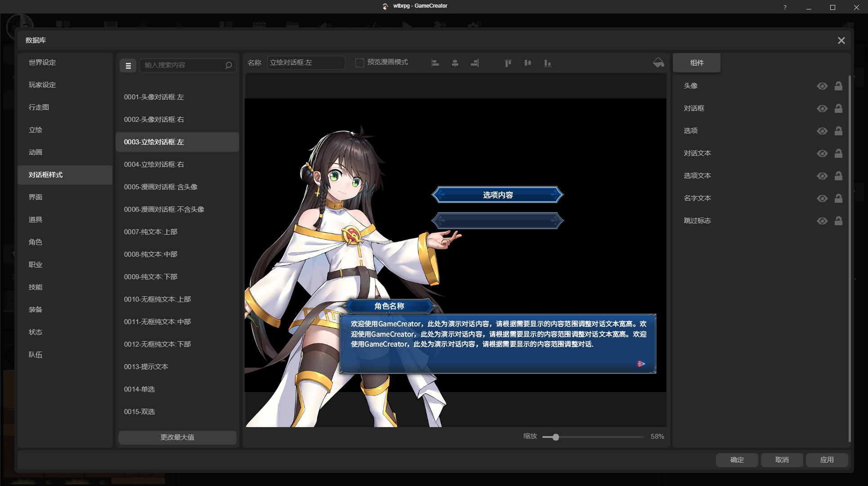Screen dimensions: 868x486
Task: Align components vertically centered
Action: coord(528,63)
